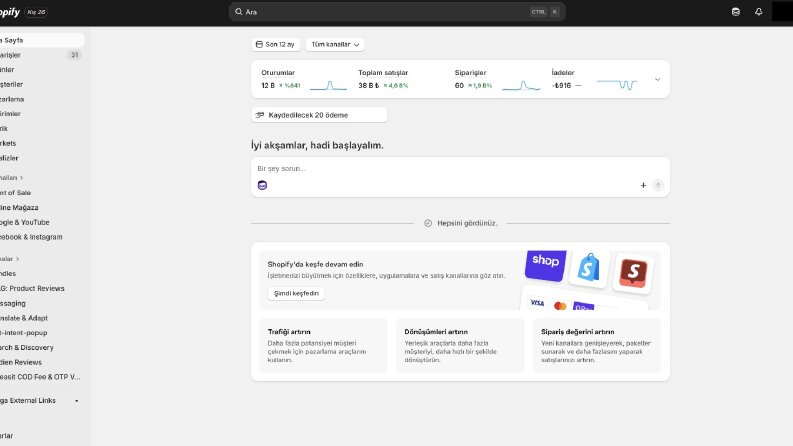Click the Oturumlar sparkline chart
The height and width of the screenshot is (446, 793).
tap(329, 85)
